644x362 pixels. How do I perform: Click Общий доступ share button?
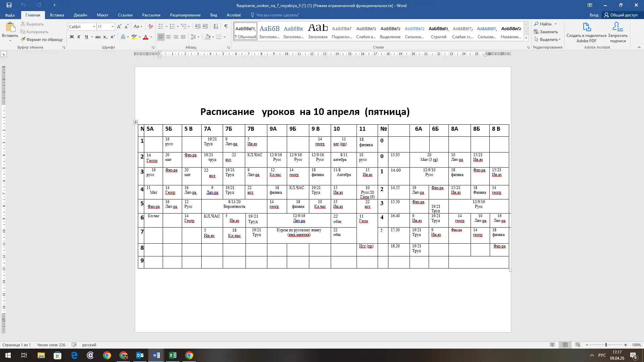coord(621,15)
